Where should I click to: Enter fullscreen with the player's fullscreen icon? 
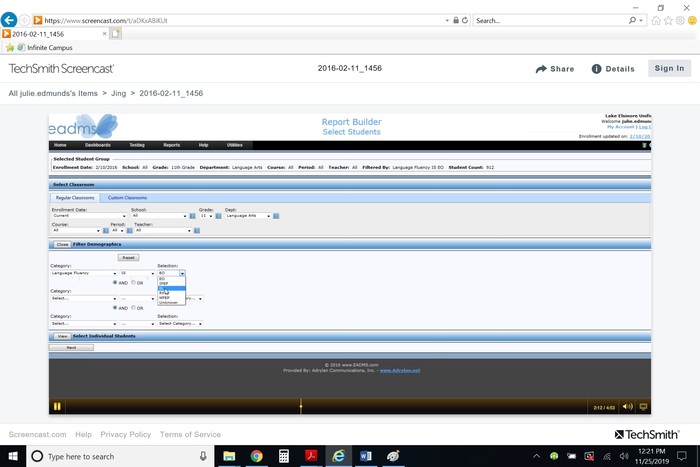[x=644, y=406]
